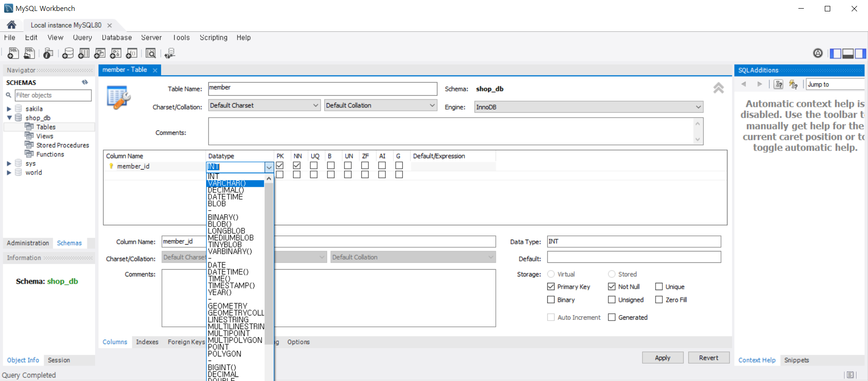
Task: Uncheck PK checkbox for member_id row
Action: (x=280, y=165)
